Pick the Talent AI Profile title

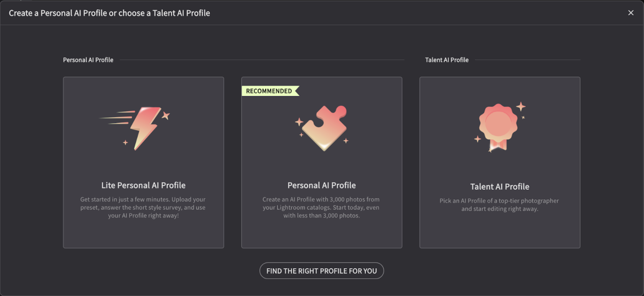point(500,187)
